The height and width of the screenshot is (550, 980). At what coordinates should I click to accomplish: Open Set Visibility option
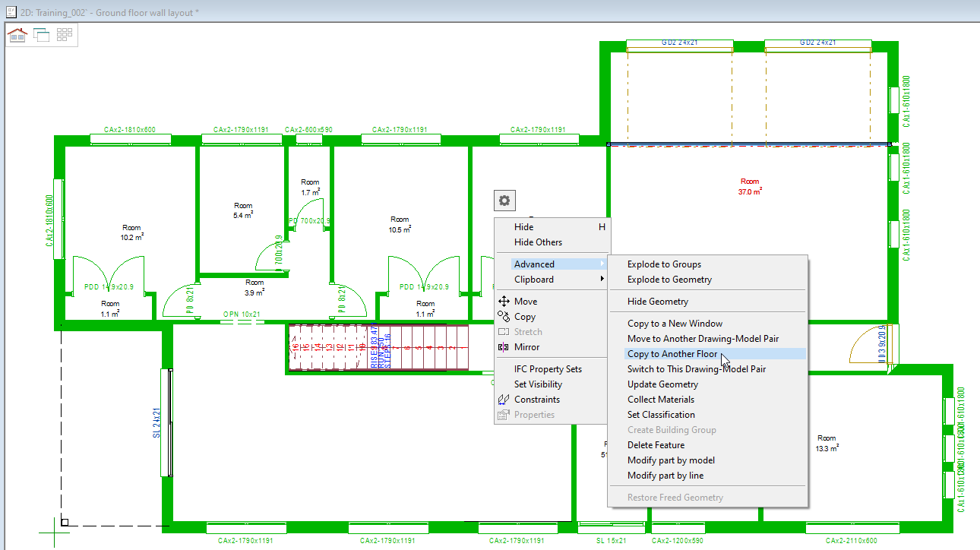tap(538, 384)
